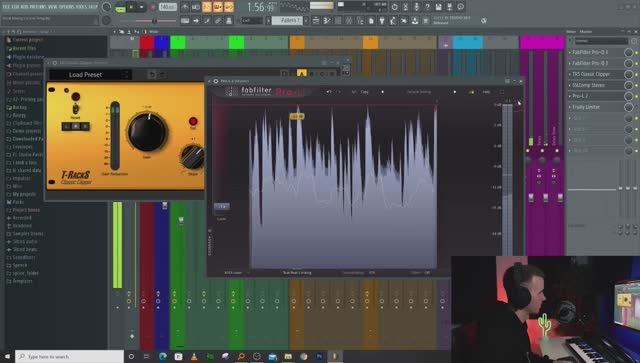Toggle True Peak Limiting in Pro-L 2
Viewport: 640px width, 363px height.
tap(297, 272)
